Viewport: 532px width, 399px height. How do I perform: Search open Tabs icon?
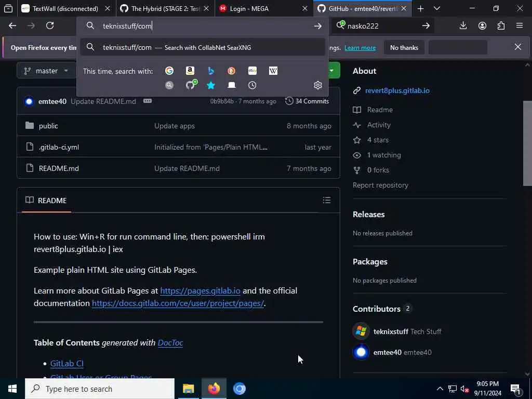click(x=231, y=85)
